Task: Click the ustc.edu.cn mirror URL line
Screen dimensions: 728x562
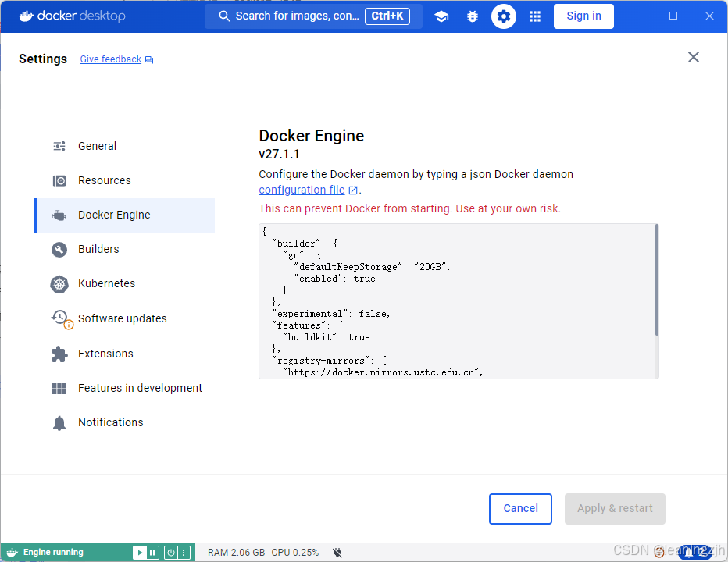Action: point(383,372)
